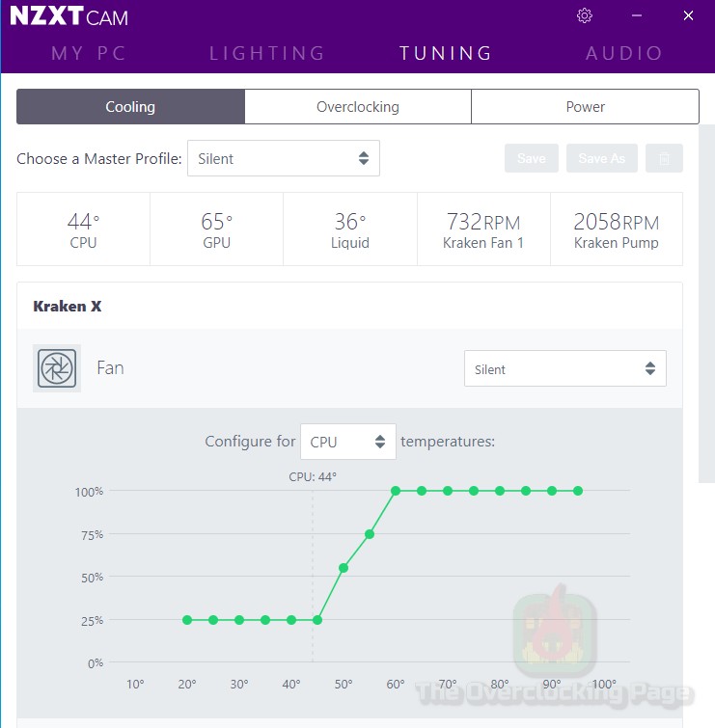Minimize the NZXT CAM window
715x728 pixels.
click(636, 15)
